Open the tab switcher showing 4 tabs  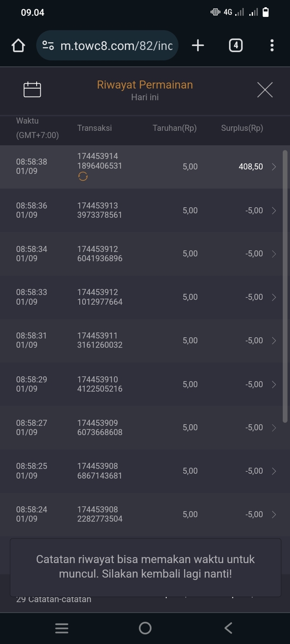point(236,45)
